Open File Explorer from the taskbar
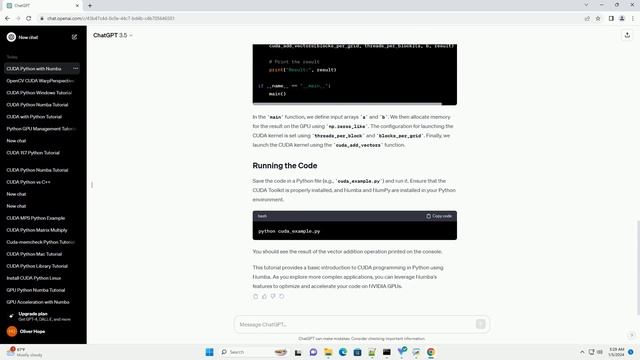The image size is (640, 360). pyautogui.click(x=328, y=352)
